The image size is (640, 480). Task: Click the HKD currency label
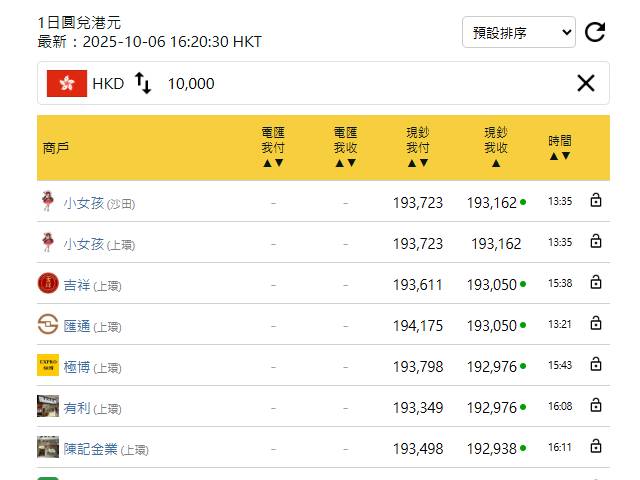pyautogui.click(x=108, y=84)
